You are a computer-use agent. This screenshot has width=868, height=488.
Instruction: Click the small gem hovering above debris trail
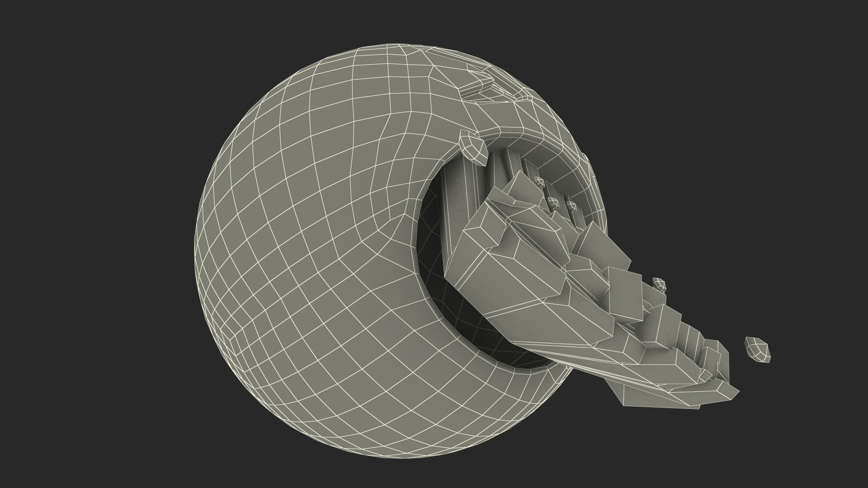[660, 285]
